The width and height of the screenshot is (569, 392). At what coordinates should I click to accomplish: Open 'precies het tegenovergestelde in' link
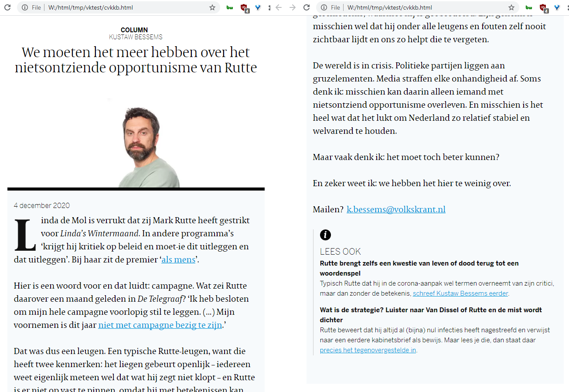click(x=368, y=350)
